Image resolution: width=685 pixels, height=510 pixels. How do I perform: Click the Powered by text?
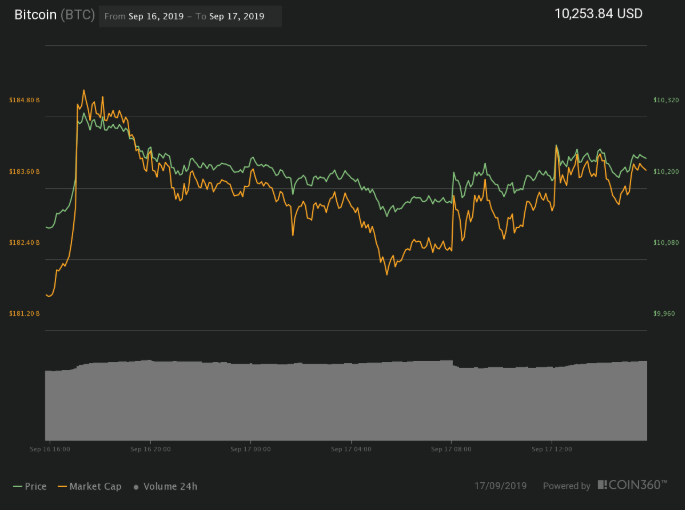pyautogui.click(x=567, y=486)
